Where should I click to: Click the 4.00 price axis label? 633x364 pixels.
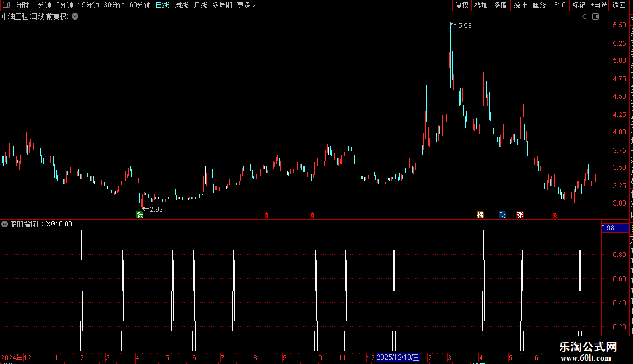[x=619, y=132]
